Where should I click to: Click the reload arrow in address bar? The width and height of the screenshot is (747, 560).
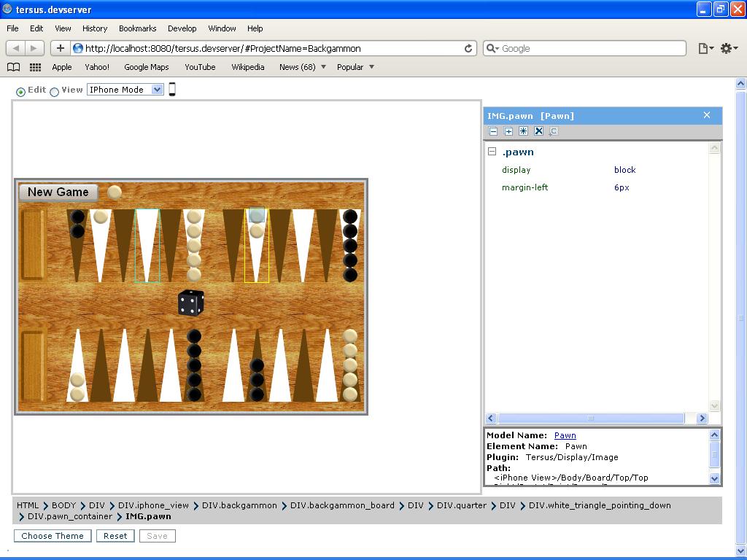click(468, 49)
